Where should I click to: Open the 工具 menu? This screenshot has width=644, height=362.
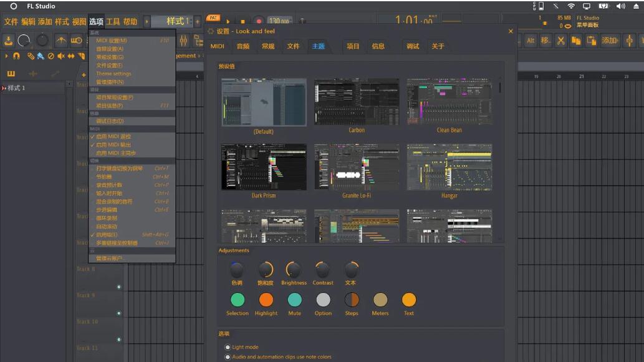click(x=113, y=22)
